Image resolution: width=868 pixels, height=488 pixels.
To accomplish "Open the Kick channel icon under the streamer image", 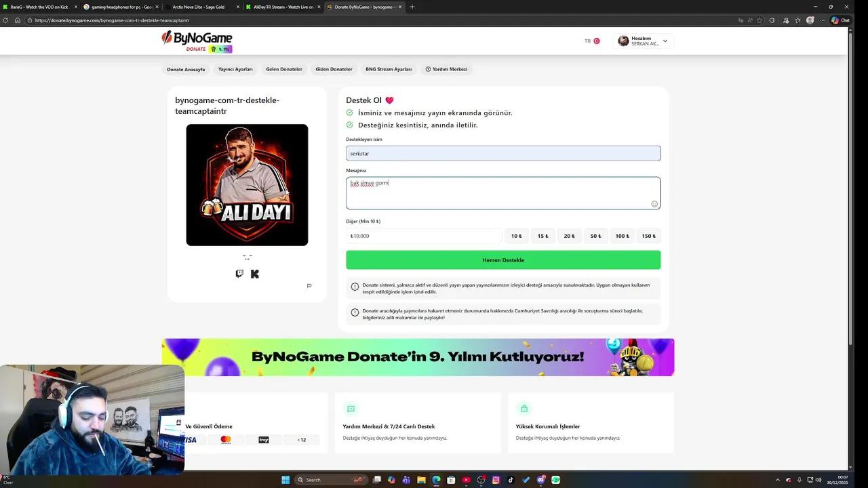I will click(255, 274).
